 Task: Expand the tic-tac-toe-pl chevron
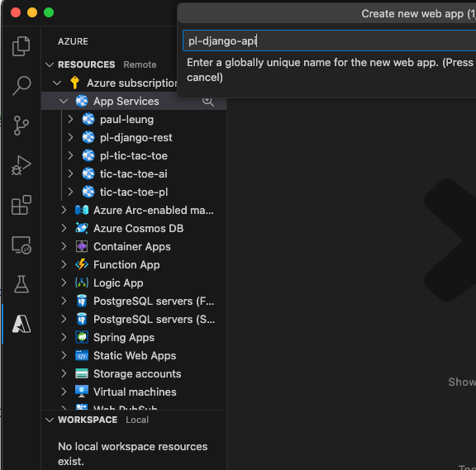70,192
